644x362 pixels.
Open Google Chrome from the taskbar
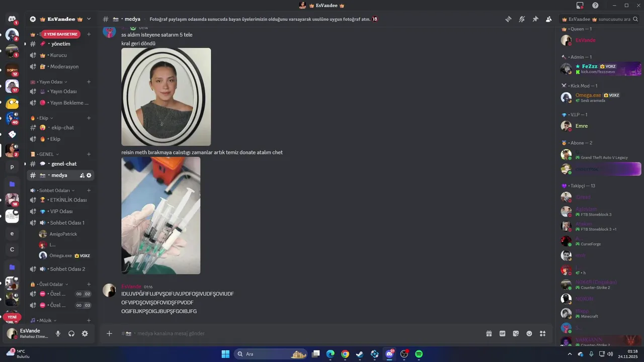(345, 354)
